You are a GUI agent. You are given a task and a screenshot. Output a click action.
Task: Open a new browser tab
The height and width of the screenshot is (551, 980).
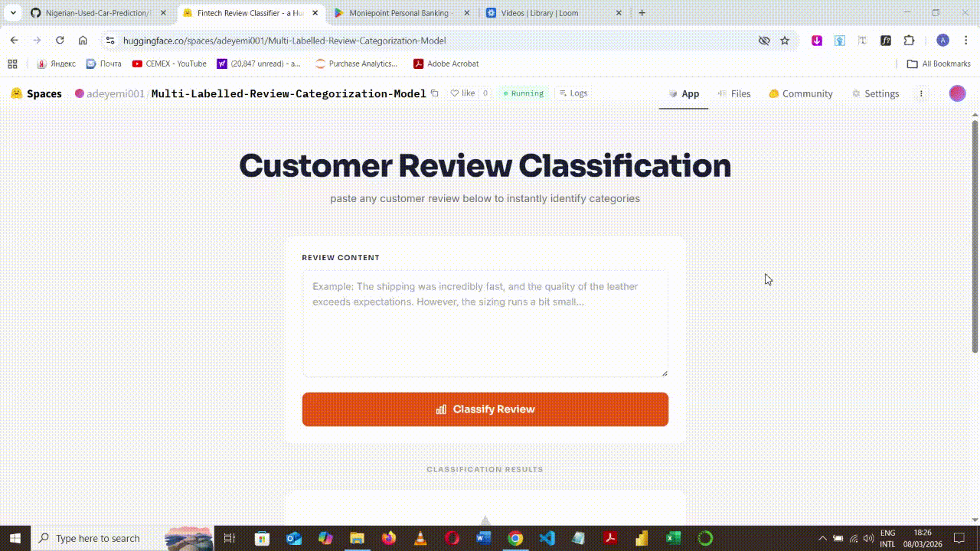[x=642, y=13]
